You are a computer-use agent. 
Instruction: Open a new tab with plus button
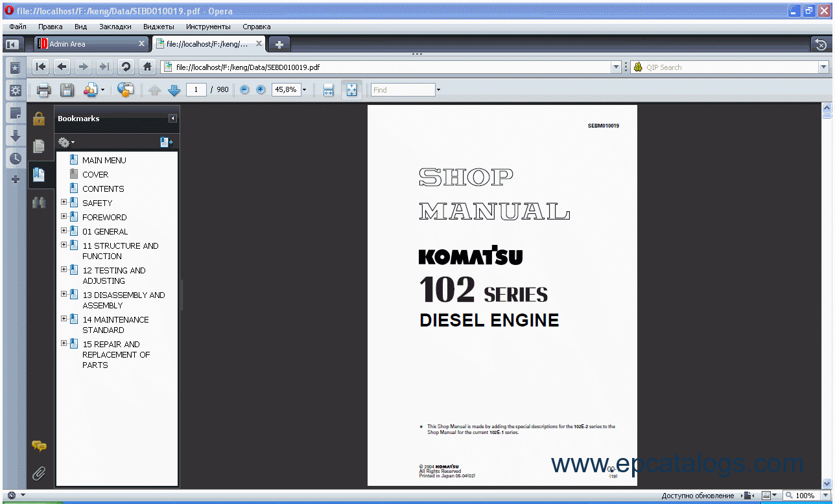(x=279, y=44)
